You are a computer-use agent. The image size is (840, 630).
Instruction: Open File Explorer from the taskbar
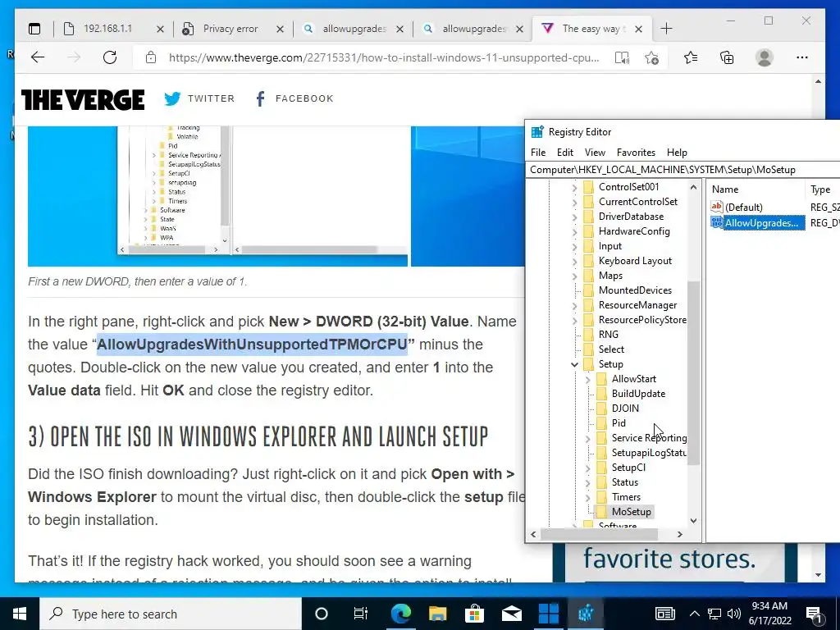(x=438, y=614)
